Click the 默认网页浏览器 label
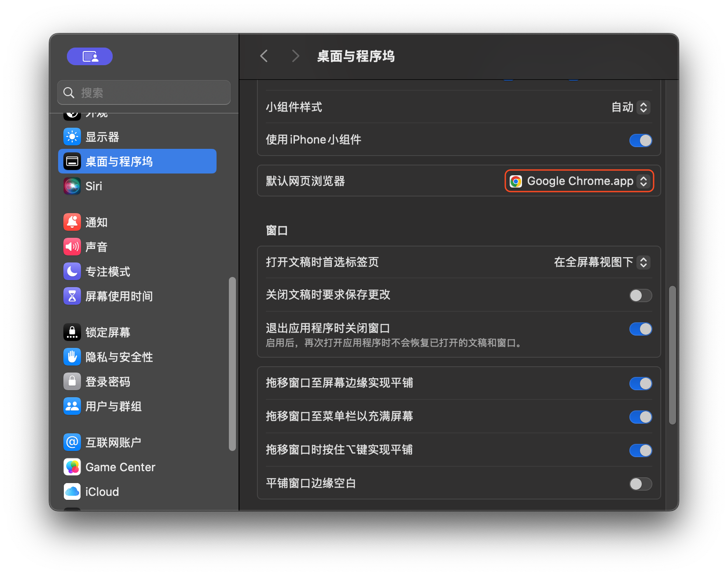This screenshot has width=728, height=576. [x=305, y=181]
